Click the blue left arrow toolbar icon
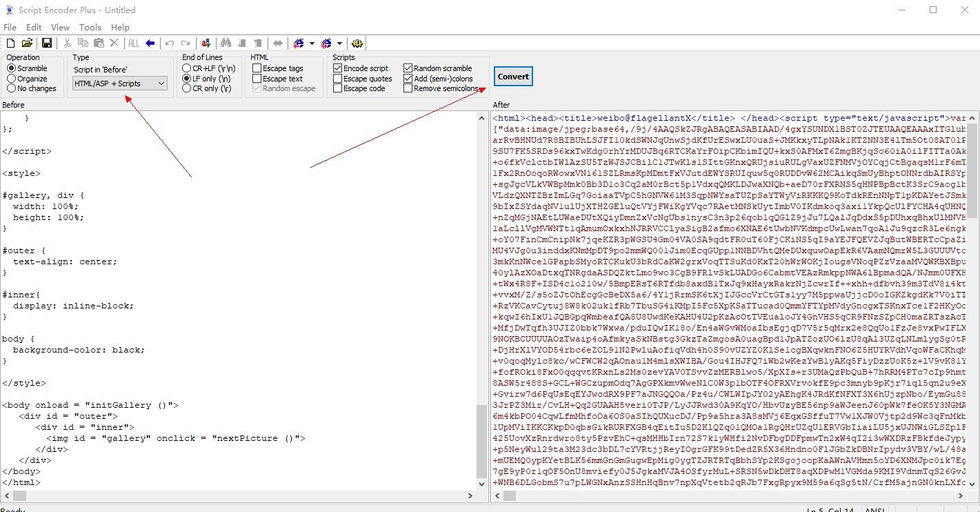 click(x=150, y=43)
